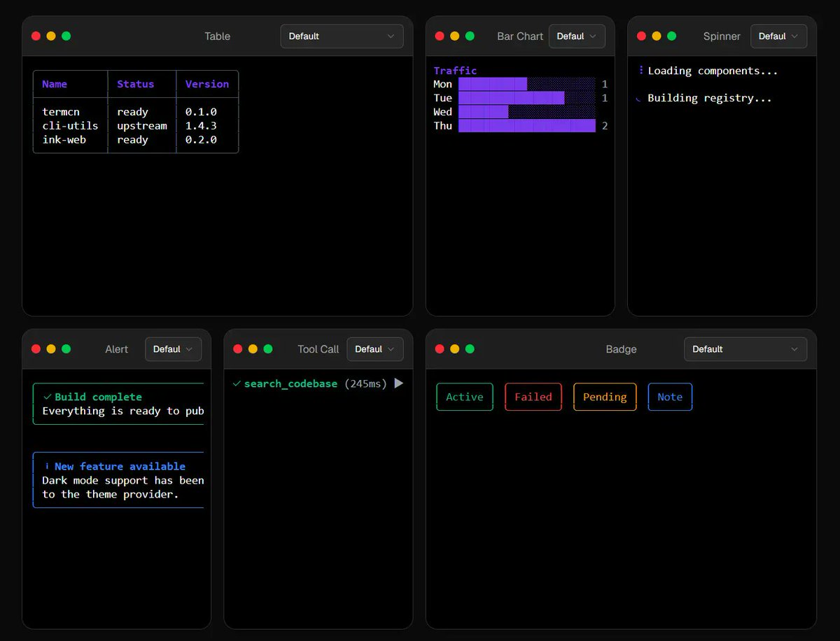The width and height of the screenshot is (840, 641).
Task: Click the red dot in Alert window
Action: pyautogui.click(x=36, y=349)
